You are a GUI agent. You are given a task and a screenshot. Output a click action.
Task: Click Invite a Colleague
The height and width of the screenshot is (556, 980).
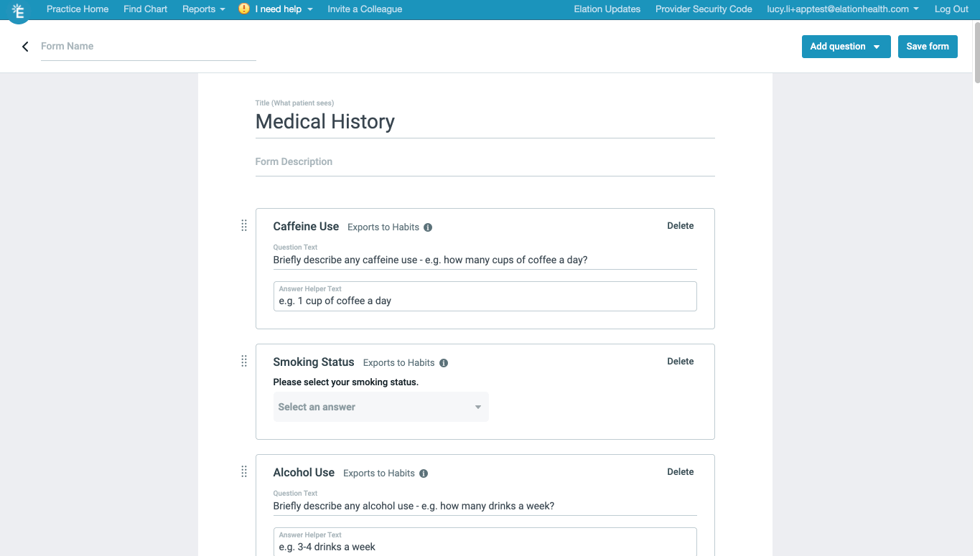(x=364, y=9)
